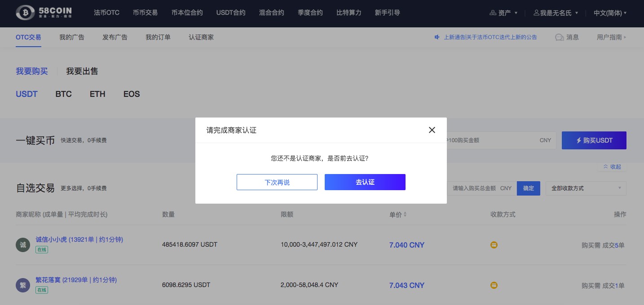Click the lightning icon on 购买USDT button
Viewport: 644px width, 305px height.
click(x=579, y=140)
